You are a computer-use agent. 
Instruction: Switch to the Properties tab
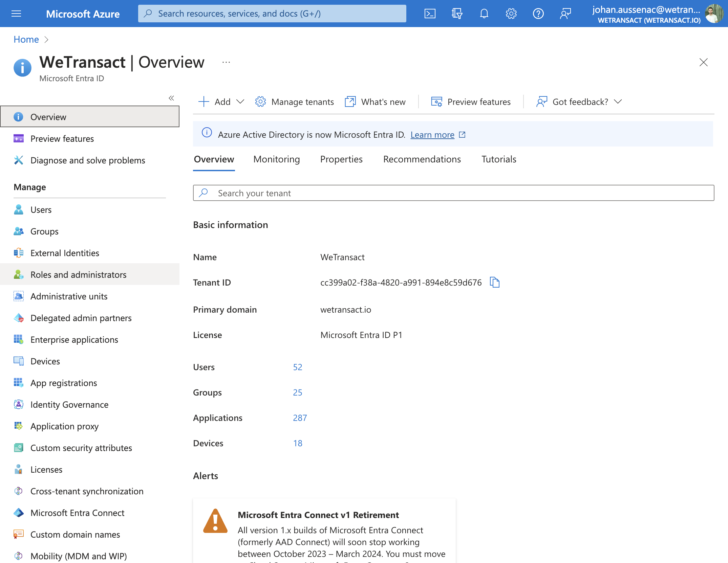pyautogui.click(x=341, y=159)
